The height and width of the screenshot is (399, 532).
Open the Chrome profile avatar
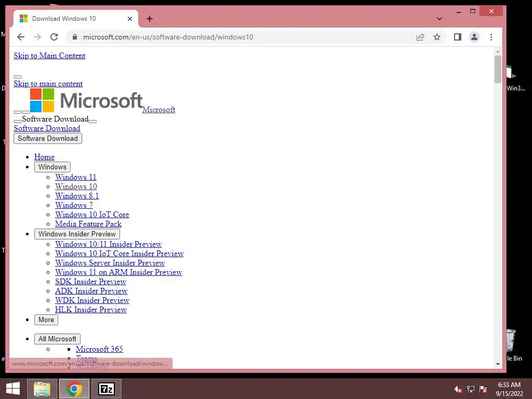tap(474, 37)
